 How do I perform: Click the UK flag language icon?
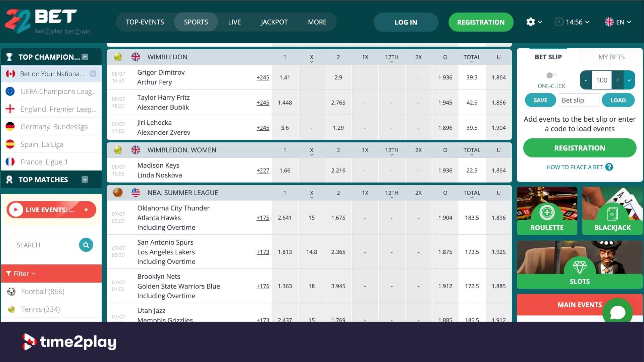(x=609, y=22)
